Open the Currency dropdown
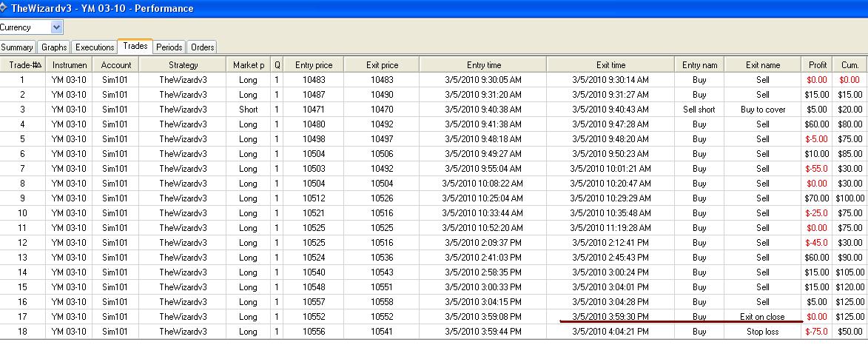 [x=56, y=27]
